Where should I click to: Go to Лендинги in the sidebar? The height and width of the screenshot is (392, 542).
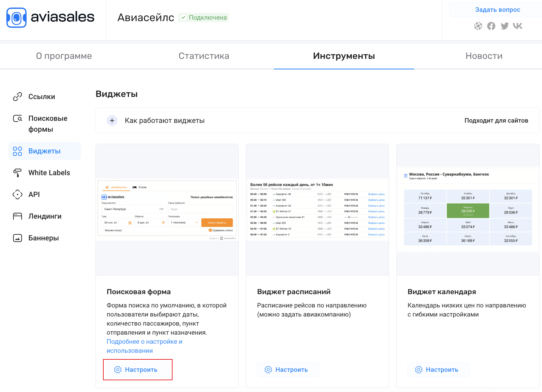pos(45,216)
